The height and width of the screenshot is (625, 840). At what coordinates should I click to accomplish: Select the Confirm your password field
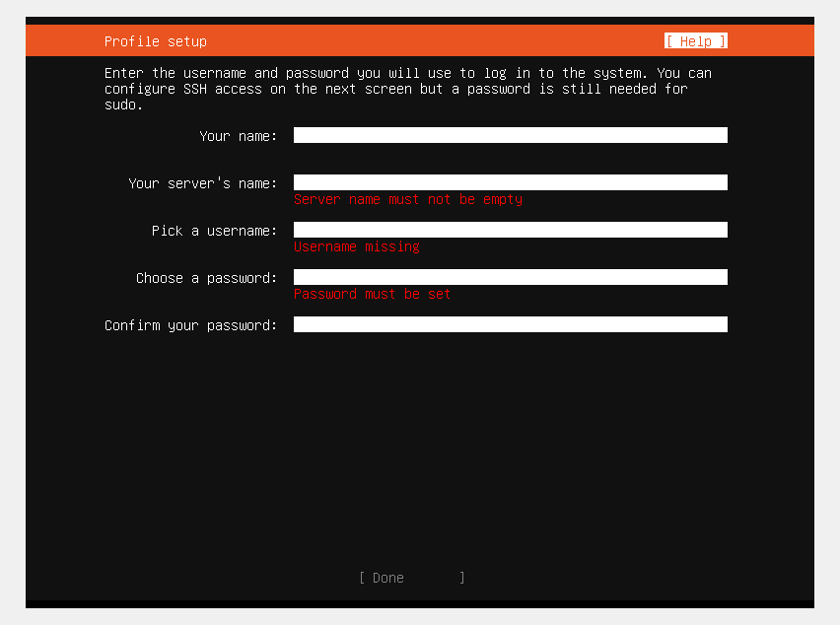tap(511, 324)
